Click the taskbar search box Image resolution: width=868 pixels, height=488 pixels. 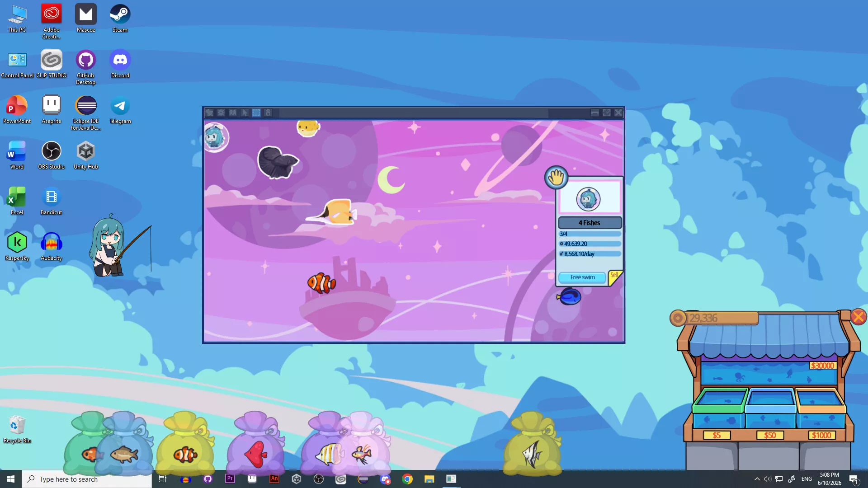click(x=87, y=479)
